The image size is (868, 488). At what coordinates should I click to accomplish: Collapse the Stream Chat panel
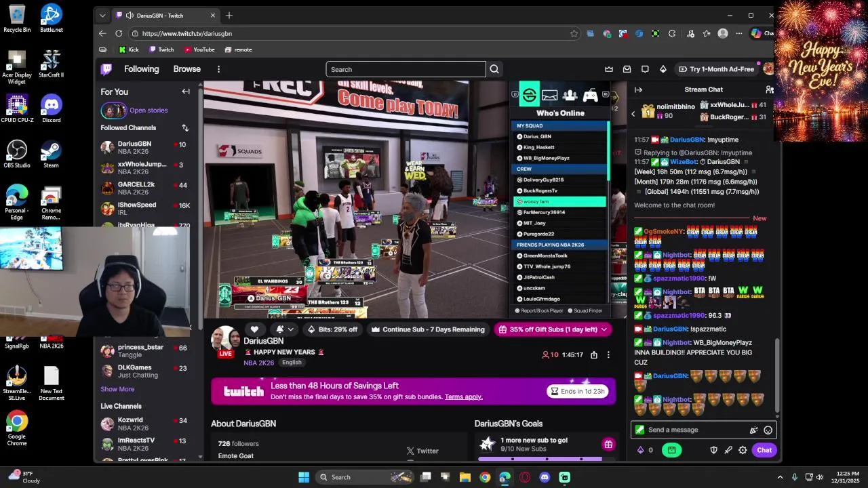pos(638,89)
